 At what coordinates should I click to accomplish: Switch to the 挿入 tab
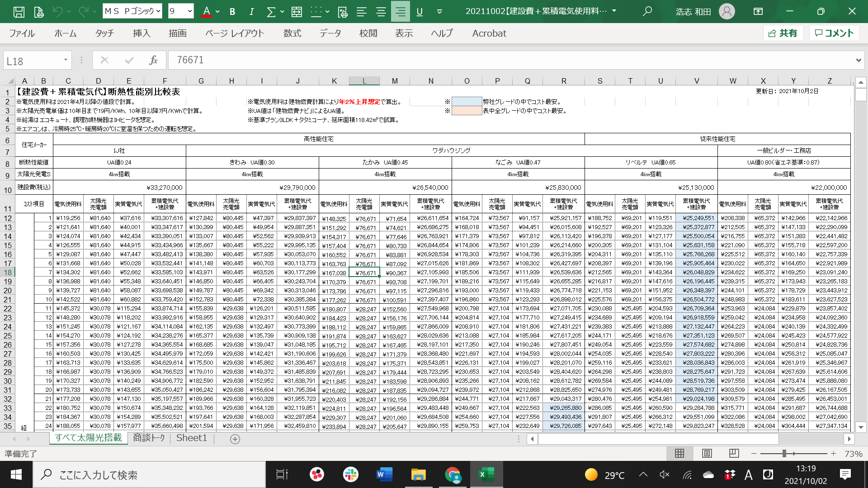click(x=142, y=33)
